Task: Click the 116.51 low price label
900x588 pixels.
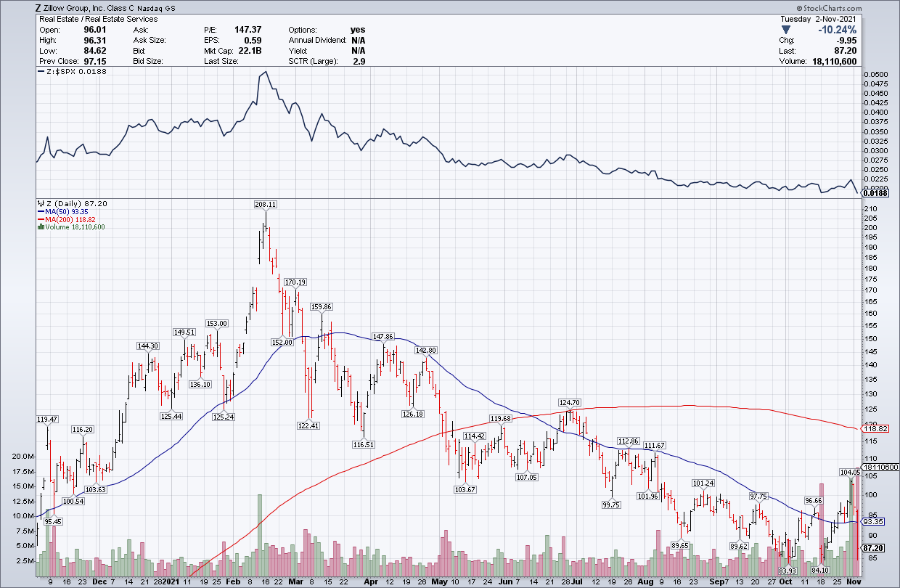Action: tap(364, 444)
